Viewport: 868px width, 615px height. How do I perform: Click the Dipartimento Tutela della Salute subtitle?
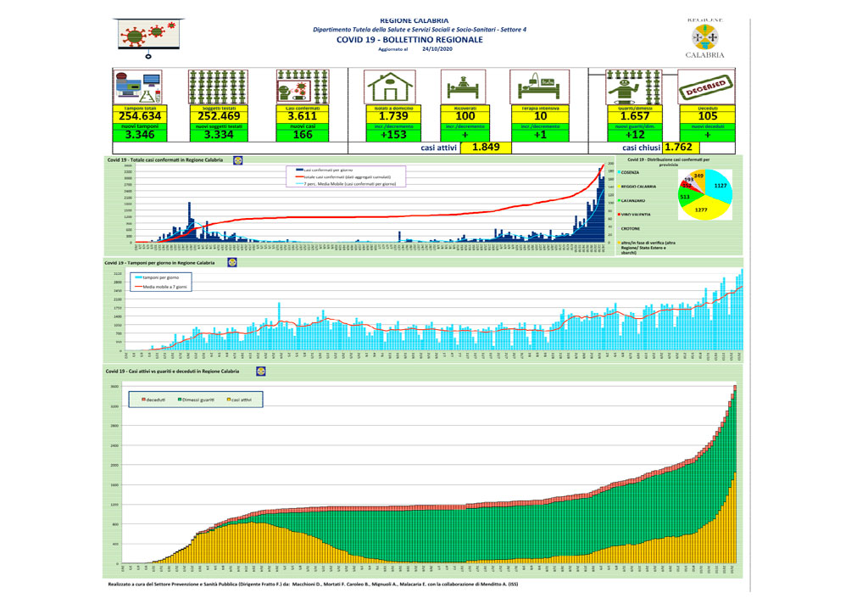(420, 30)
